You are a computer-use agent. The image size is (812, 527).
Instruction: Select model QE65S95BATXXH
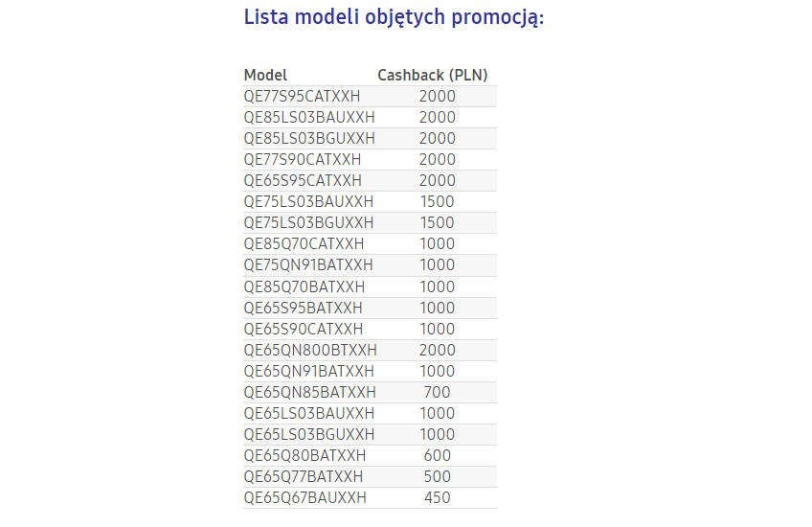[303, 309]
